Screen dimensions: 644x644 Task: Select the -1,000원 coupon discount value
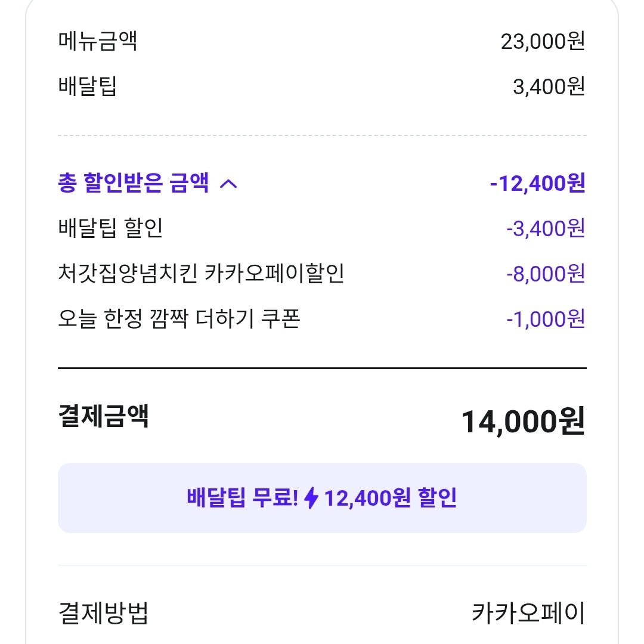[545, 319]
